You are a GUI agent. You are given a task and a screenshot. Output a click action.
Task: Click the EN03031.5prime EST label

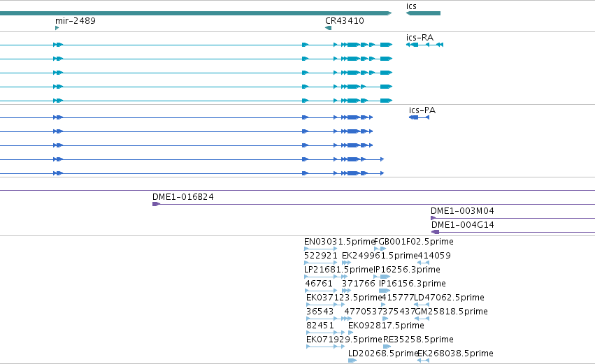(x=340, y=242)
